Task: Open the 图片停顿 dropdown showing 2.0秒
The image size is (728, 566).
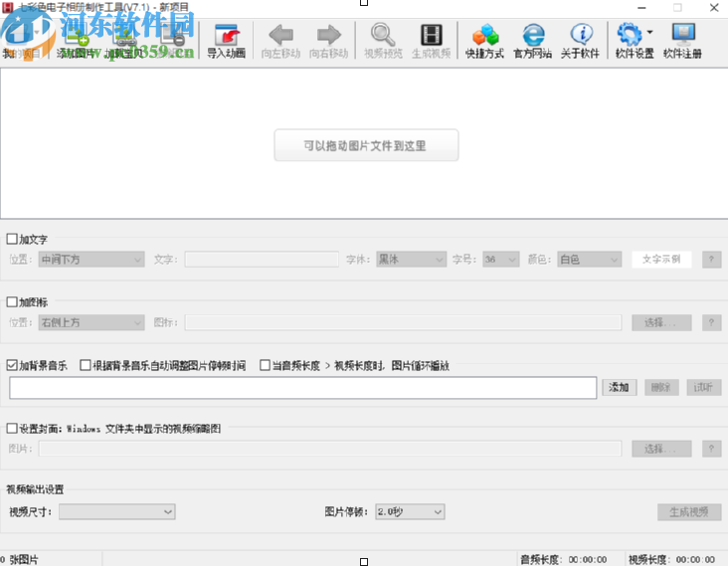Action: (410, 511)
